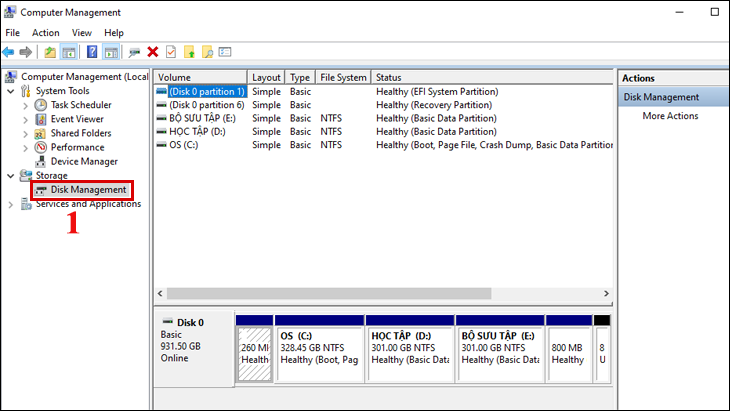Screen dimensions: 730x411
Task: Maximize the Computer Management window
Action: click(x=715, y=12)
